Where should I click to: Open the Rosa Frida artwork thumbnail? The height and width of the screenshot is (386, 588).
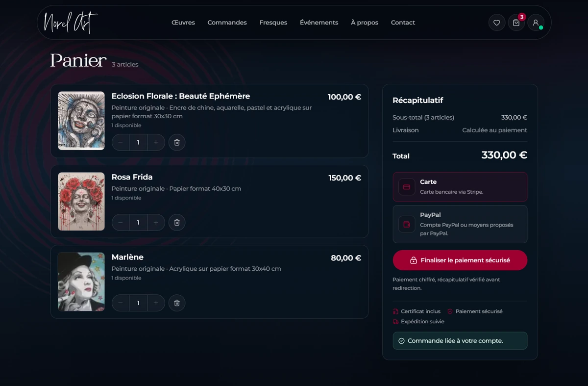(81, 202)
